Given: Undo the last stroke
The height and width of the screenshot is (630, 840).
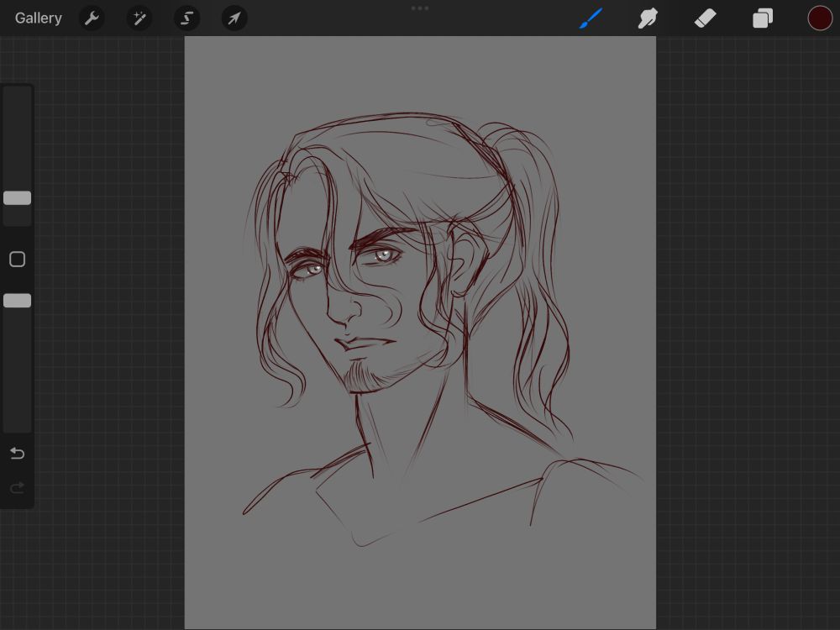Looking at the screenshot, I should point(17,454).
